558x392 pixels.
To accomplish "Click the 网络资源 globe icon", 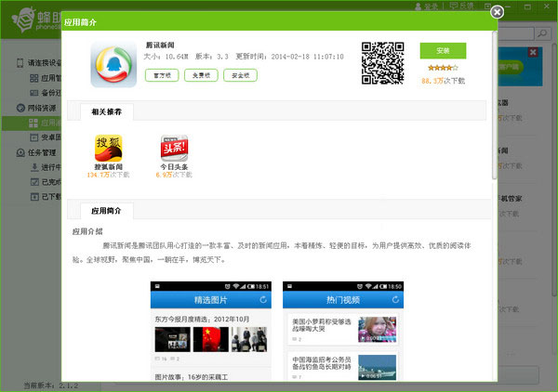I will 20,108.
